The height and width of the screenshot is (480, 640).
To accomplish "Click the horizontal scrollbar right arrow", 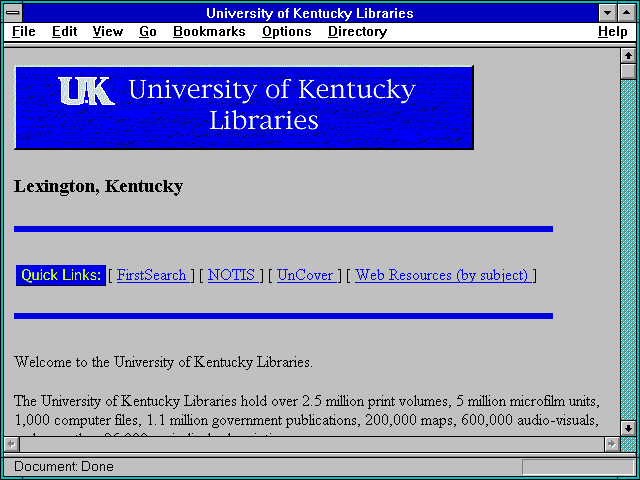I will (611, 444).
